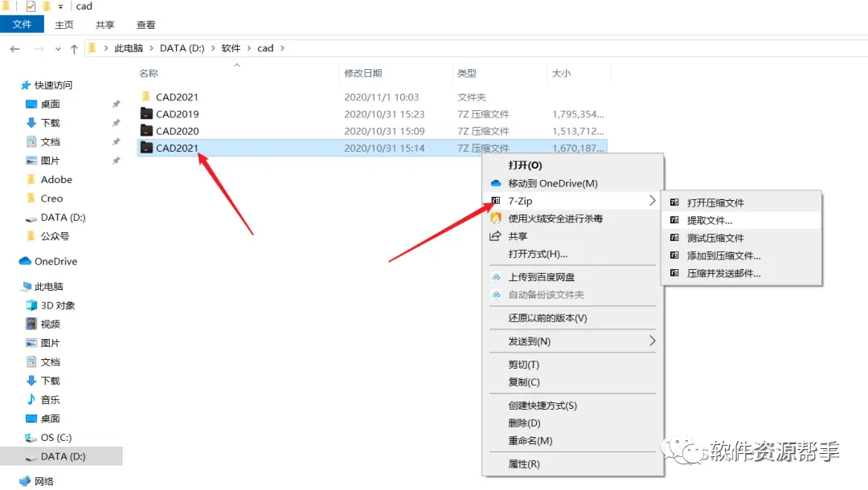Image resolution: width=868 pixels, height=490 pixels.
Task: Click the 视频 icon in sidebar
Action: (x=31, y=324)
